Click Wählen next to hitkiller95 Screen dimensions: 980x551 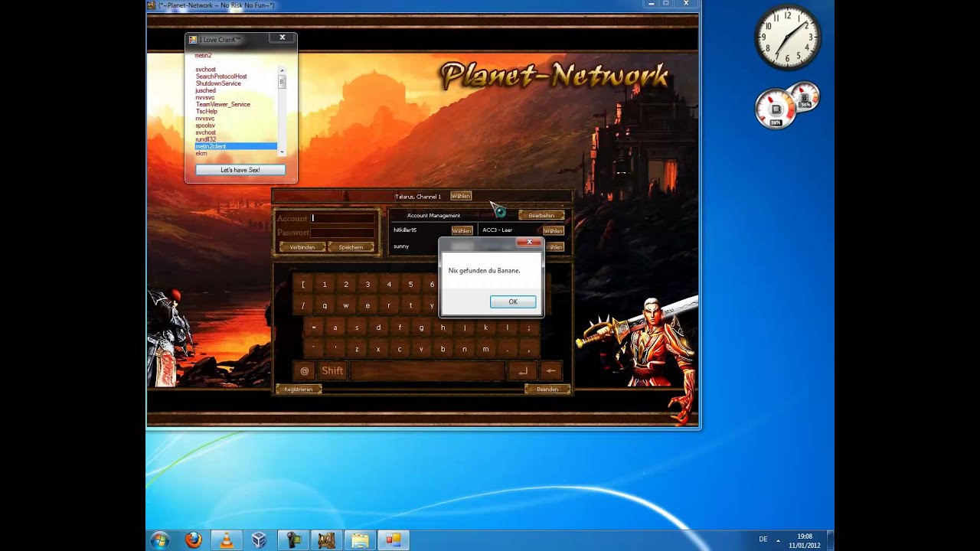pos(462,230)
